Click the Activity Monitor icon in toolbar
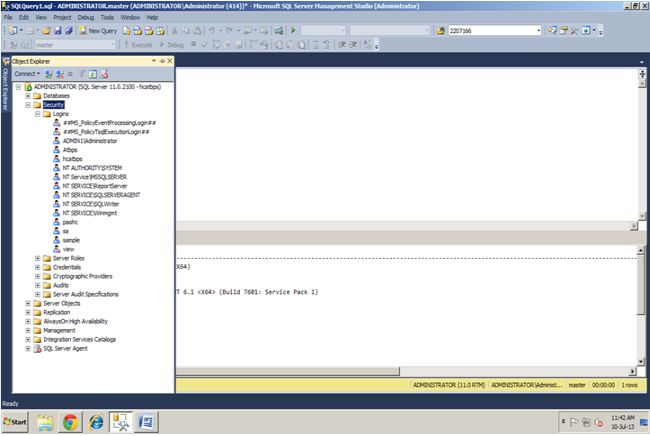Viewport: 650px width, 436px height. point(279,31)
